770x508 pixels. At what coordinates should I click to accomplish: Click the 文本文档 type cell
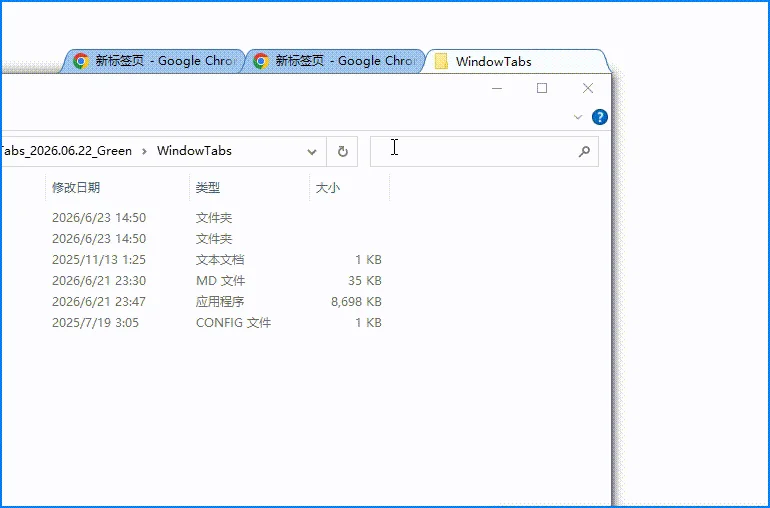[x=220, y=259]
